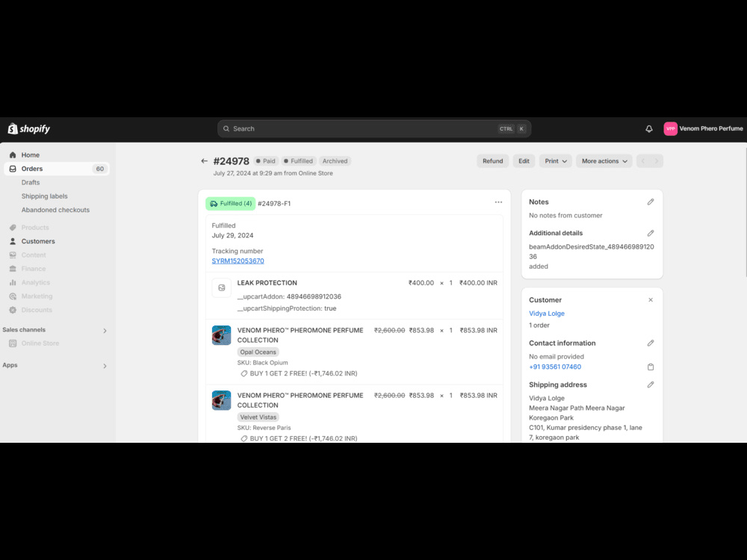The height and width of the screenshot is (560, 747).
Task: Open the Print dropdown
Action: (x=556, y=161)
